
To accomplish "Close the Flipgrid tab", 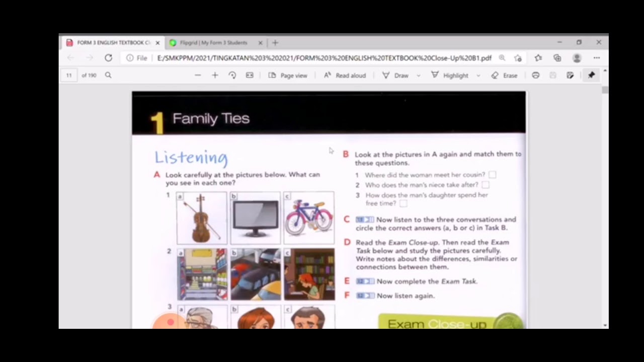I will click(260, 43).
